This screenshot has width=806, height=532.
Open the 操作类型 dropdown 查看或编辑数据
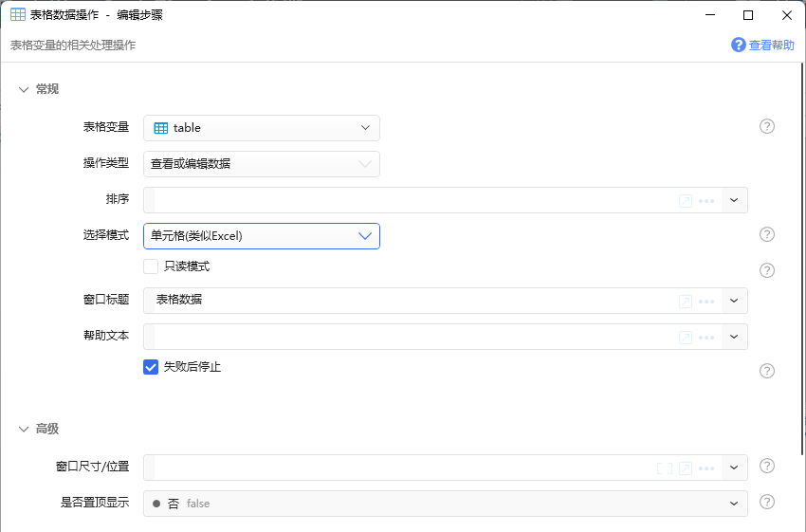click(262, 164)
